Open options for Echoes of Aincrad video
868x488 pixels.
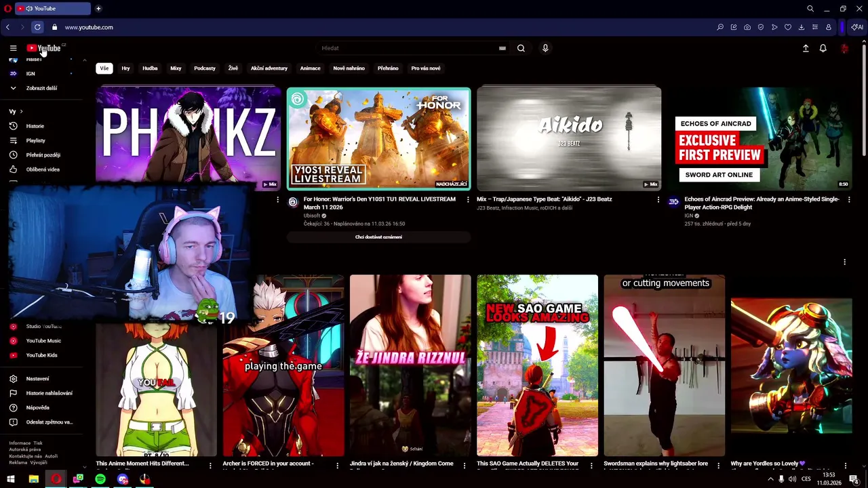pos(848,200)
